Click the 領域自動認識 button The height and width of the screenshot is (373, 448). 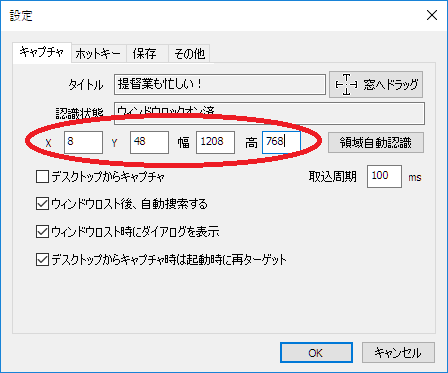click(x=376, y=143)
